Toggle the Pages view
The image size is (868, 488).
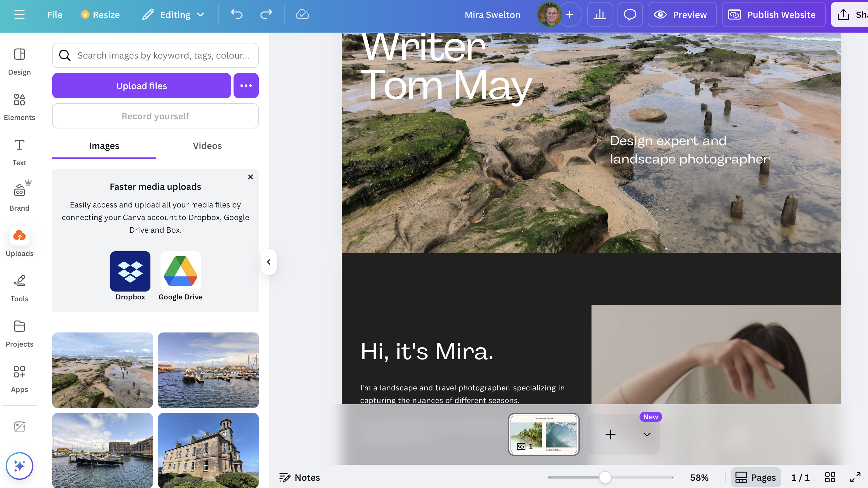(x=756, y=477)
